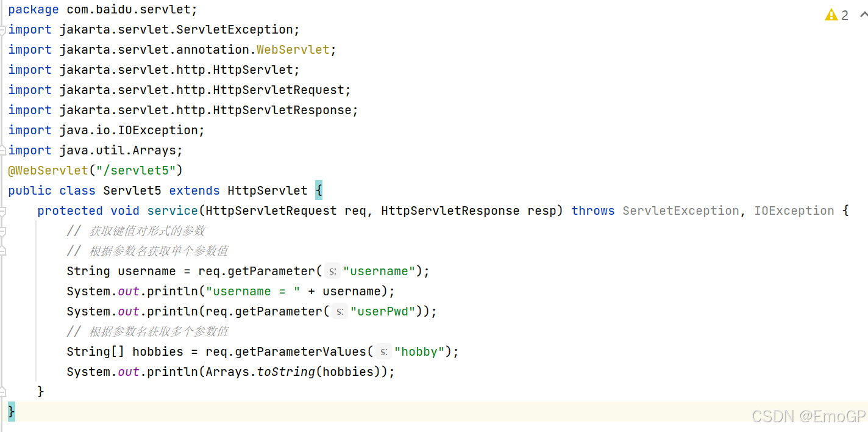Click fold end marker at 根据参数名获取单个参数值 comment
Screen dimensions: 868x432
click(3, 251)
